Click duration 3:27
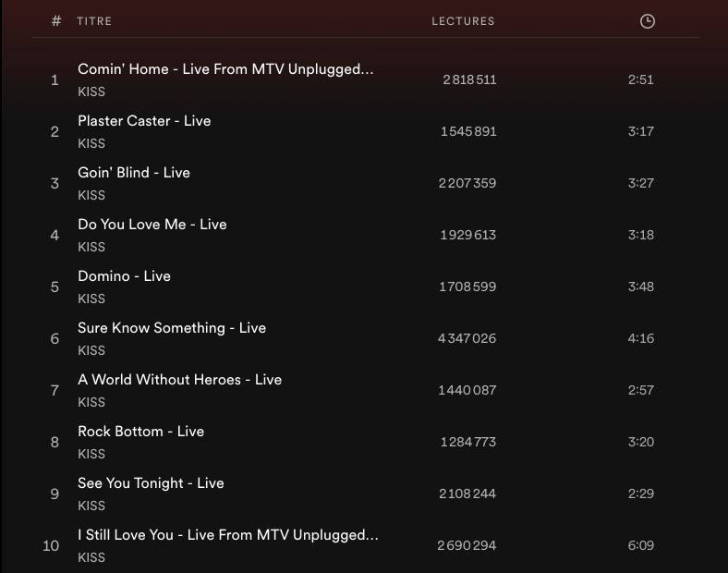The width and height of the screenshot is (728, 573). 641,183
